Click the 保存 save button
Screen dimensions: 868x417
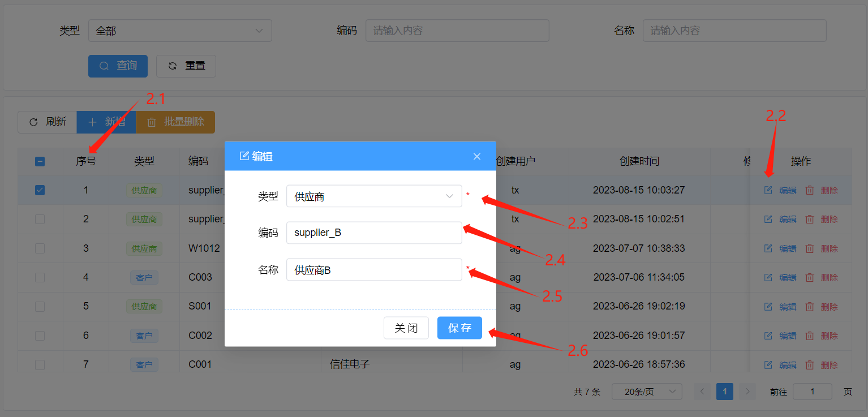[x=459, y=328]
